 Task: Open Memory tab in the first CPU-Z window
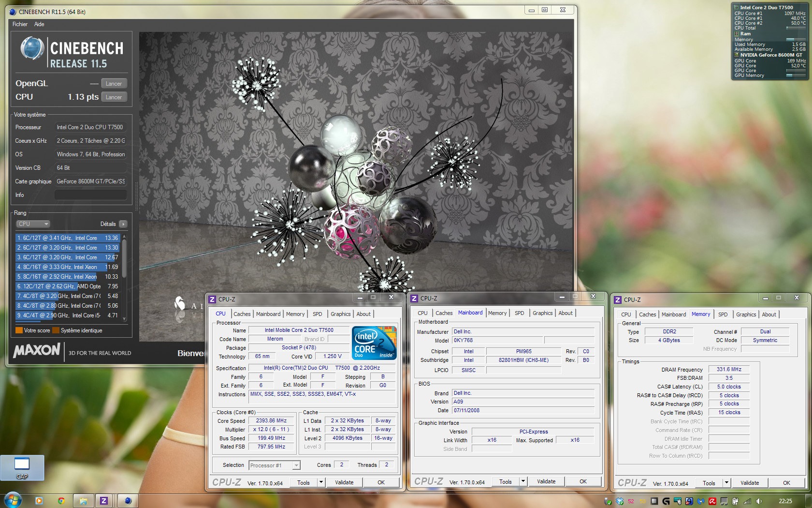295,314
